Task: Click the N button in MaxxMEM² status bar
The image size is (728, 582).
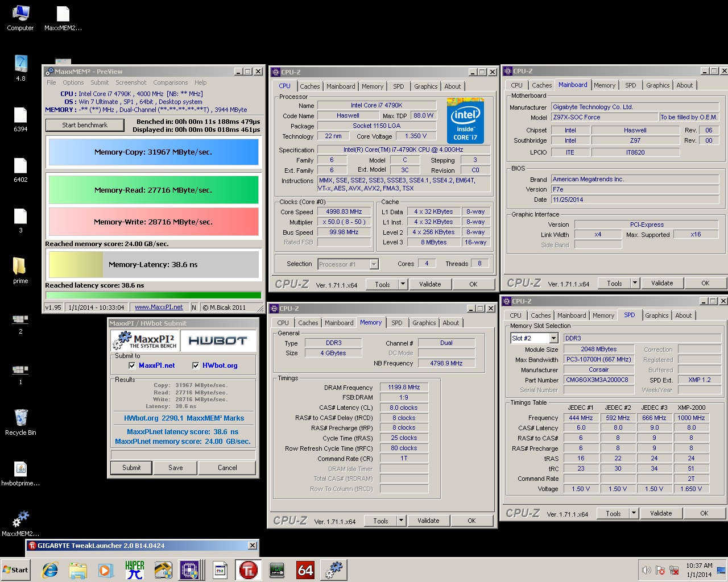Action: [x=194, y=307]
